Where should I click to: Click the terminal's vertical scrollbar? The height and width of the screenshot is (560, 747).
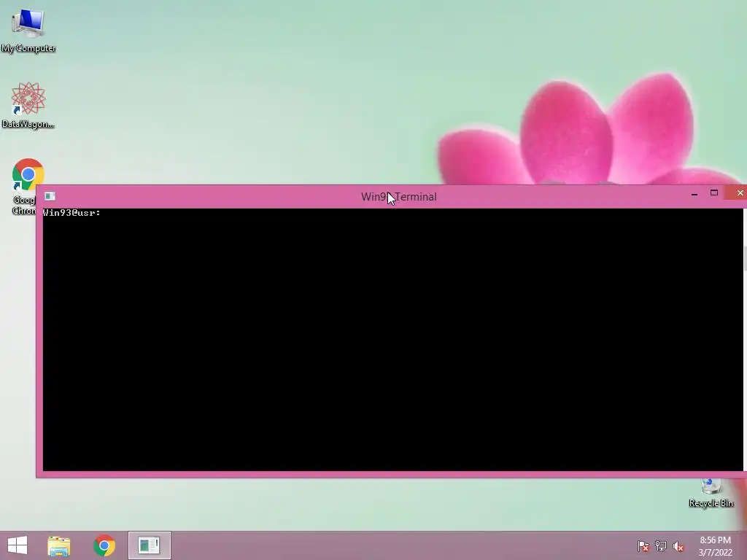[x=745, y=339]
